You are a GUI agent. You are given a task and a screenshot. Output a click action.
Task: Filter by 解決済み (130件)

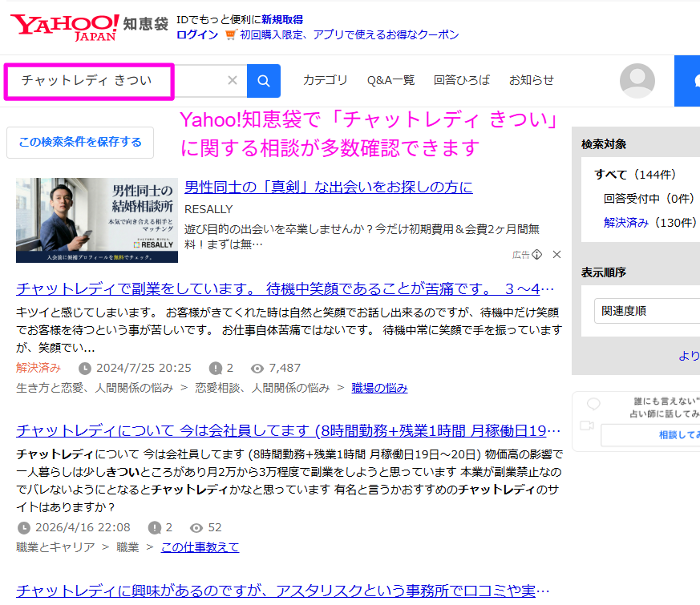(649, 223)
